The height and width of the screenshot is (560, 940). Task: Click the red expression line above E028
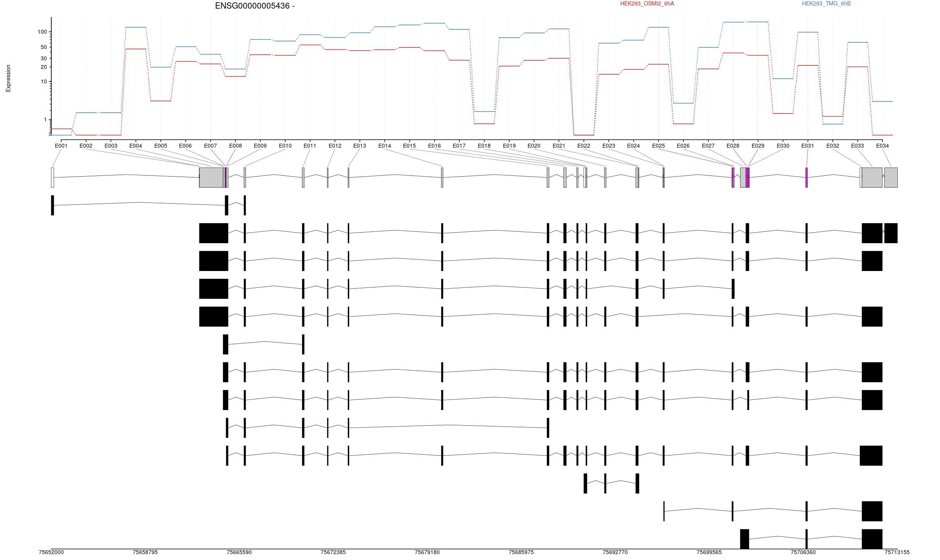(733, 53)
